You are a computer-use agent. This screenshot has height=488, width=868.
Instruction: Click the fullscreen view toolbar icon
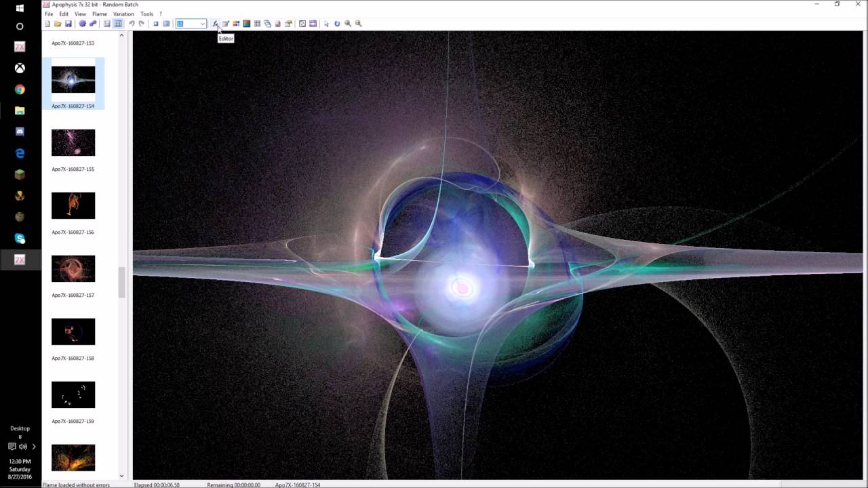click(x=166, y=24)
